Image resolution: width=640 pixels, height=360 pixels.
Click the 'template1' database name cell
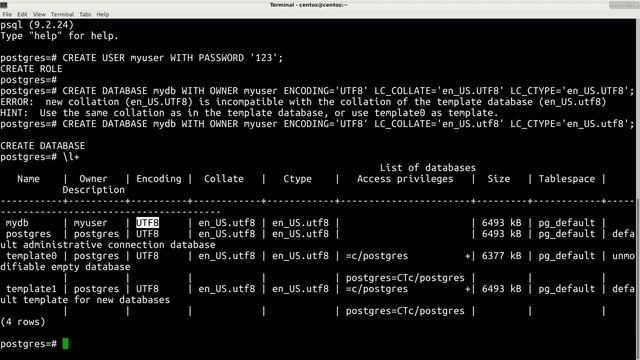[31, 289]
